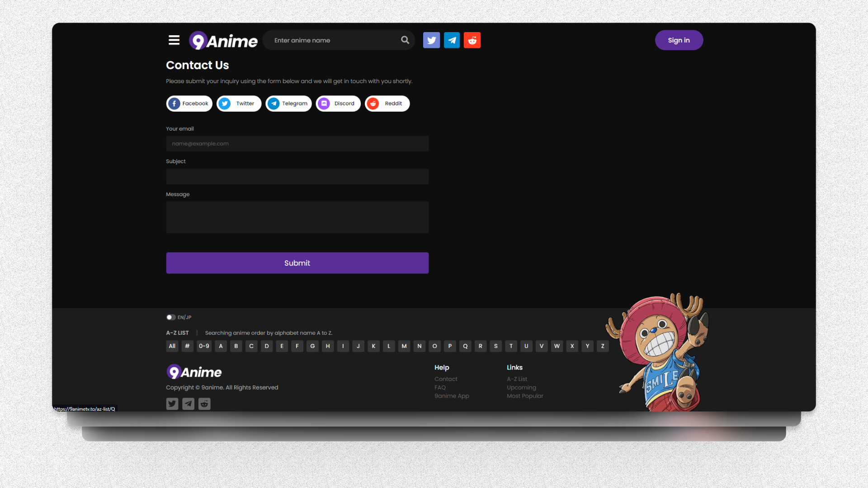Screen dimensions: 868x488
Task: Click the footer Telegram icon
Action: point(188,404)
